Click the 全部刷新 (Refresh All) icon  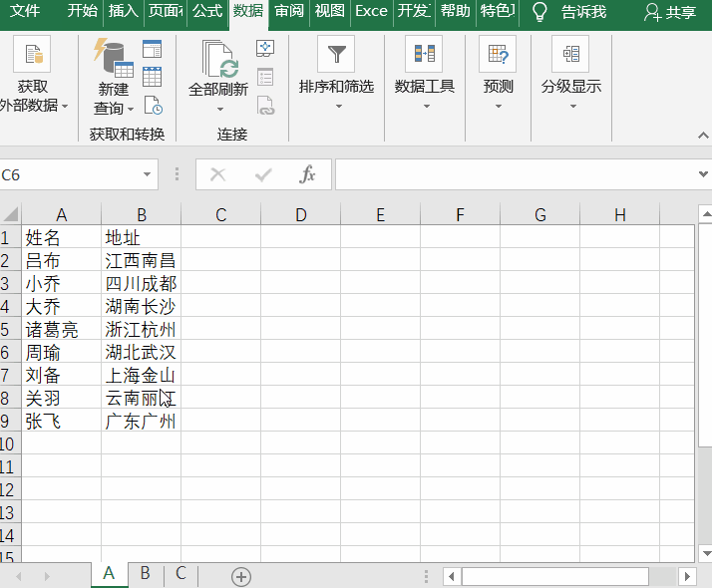(x=219, y=59)
